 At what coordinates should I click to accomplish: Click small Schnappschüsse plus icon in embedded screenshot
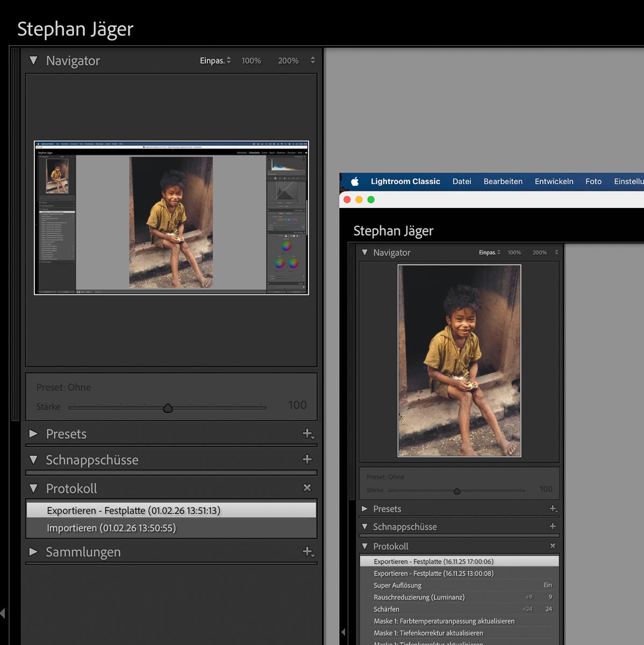552,527
